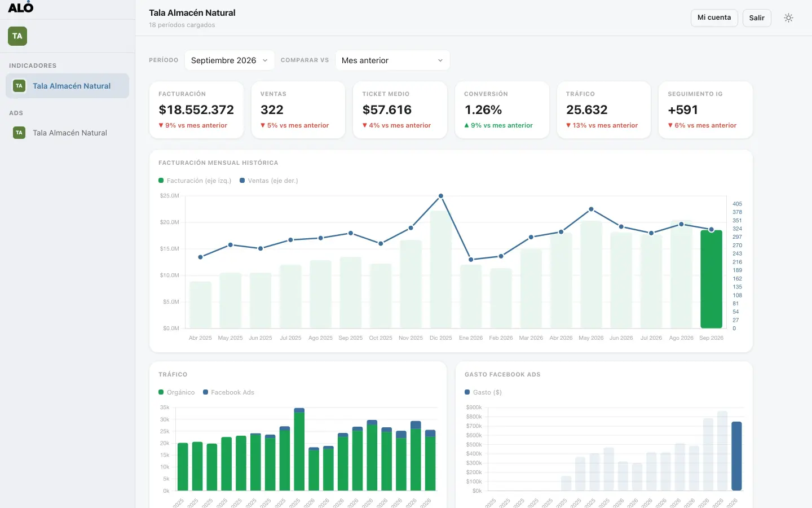Screen dimensions: 812x508
Task: Toggle Orgánico legend in Tráfico chart
Action: pos(176,392)
